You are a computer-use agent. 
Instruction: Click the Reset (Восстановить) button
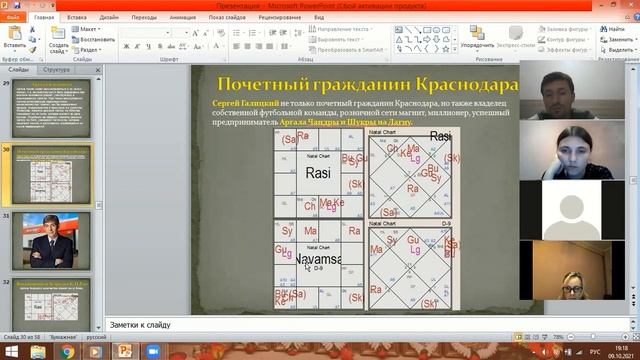coord(93,40)
